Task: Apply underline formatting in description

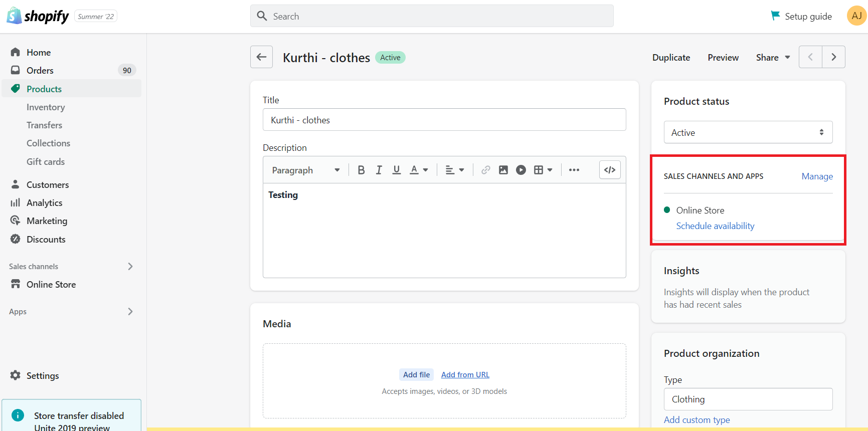Action: pyautogui.click(x=397, y=170)
